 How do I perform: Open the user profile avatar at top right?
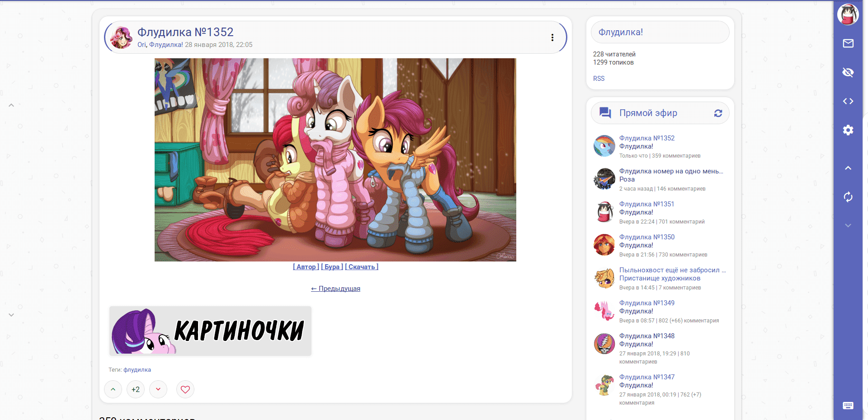[848, 14]
